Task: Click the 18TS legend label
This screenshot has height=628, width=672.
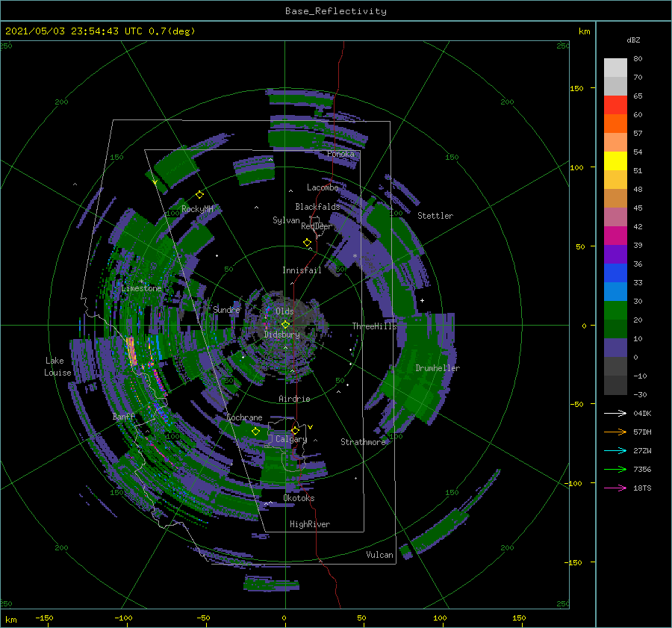Action: [642, 488]
